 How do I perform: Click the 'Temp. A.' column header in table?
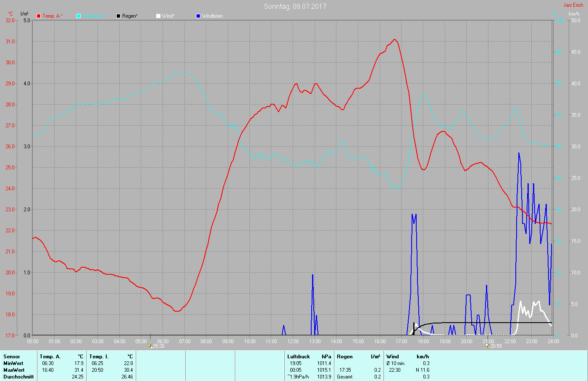coord(50,357)
